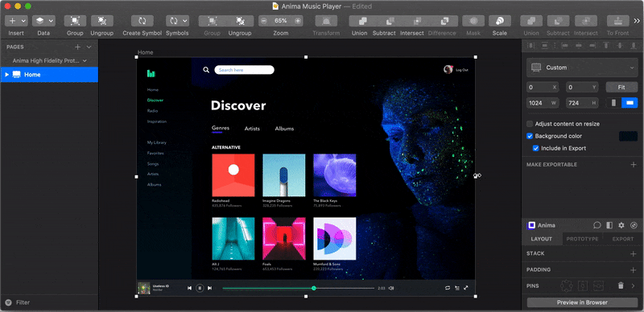Uncheck the Include in Export checkbox
Screen dimensions: 644x312
(x=535, y=149)
